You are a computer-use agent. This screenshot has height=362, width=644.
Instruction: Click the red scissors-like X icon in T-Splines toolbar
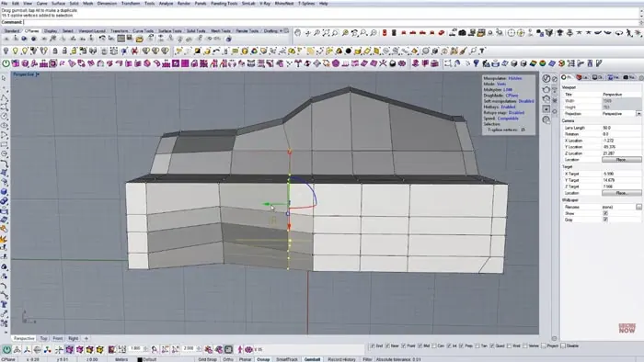pos(383,63)
